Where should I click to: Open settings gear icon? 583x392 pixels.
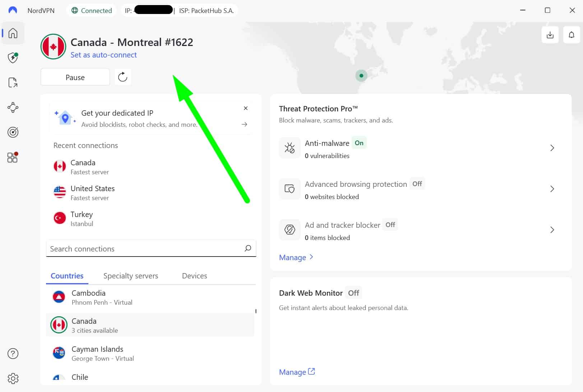13,378
